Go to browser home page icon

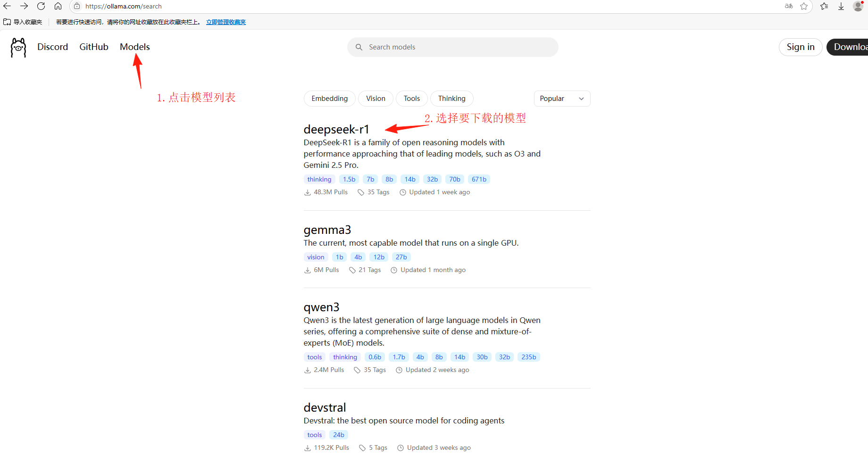pyautogui.click(x=58, y=6)
